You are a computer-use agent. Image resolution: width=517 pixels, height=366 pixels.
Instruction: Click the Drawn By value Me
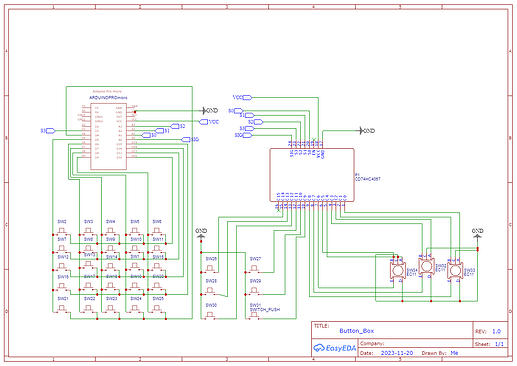454,353
